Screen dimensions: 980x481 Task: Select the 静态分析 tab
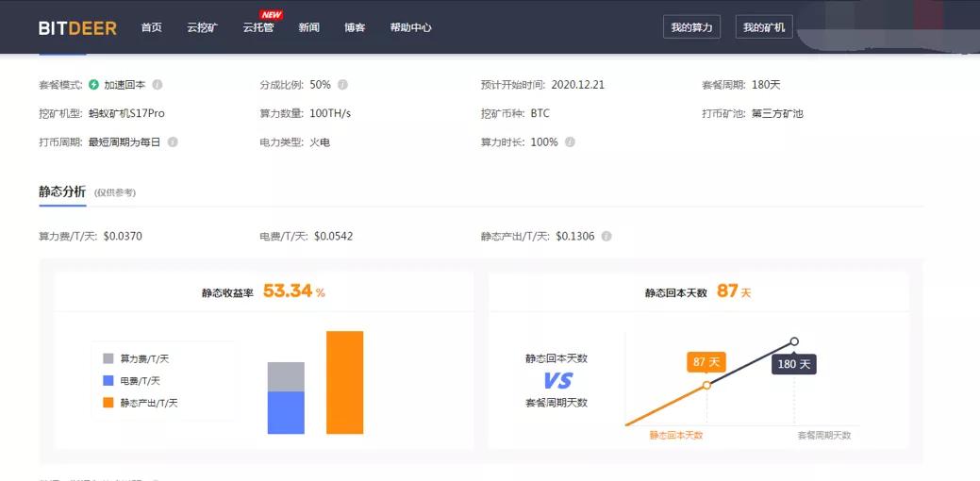62,191
